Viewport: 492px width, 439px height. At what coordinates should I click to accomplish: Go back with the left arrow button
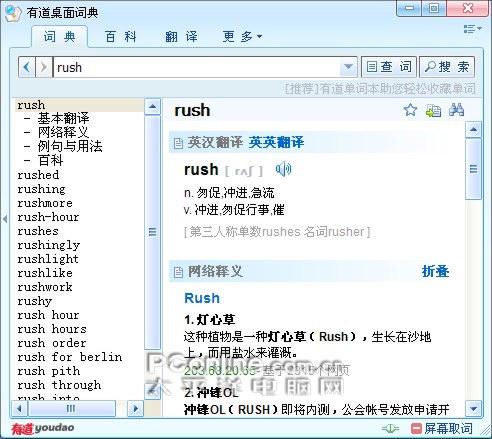[27, 67]
